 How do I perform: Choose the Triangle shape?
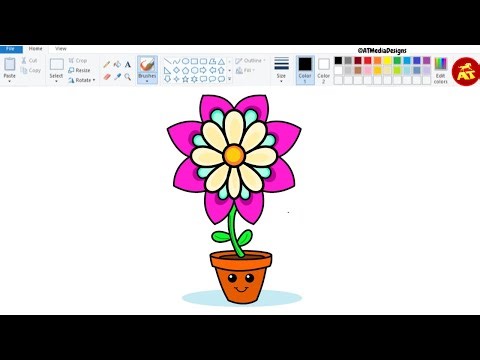221,61
